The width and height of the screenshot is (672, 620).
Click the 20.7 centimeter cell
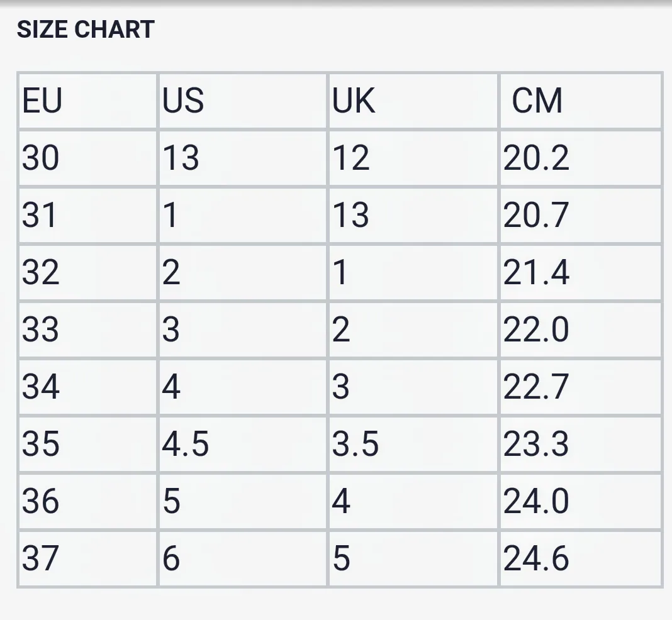point(581,216)
